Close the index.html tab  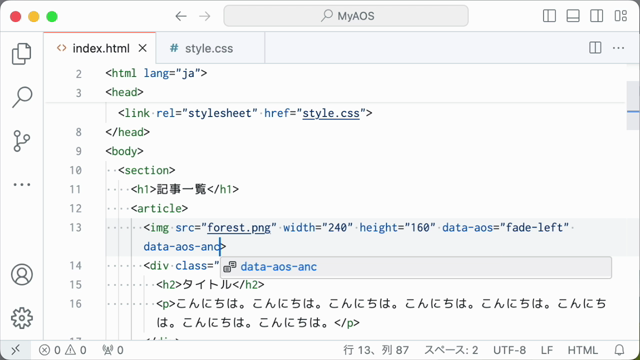(142, 48)
